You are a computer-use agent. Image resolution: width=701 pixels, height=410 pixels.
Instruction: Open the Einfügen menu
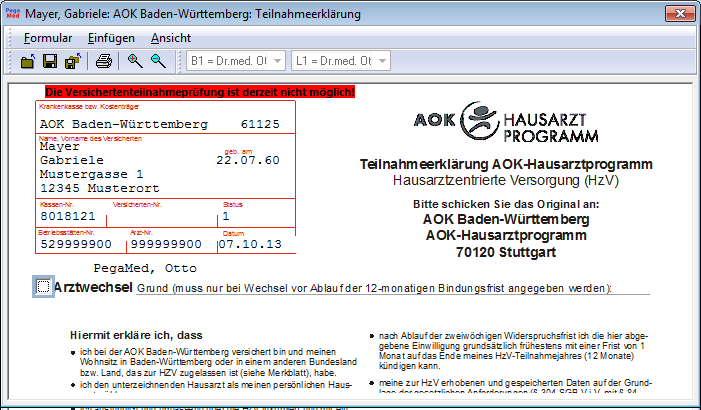111,37
